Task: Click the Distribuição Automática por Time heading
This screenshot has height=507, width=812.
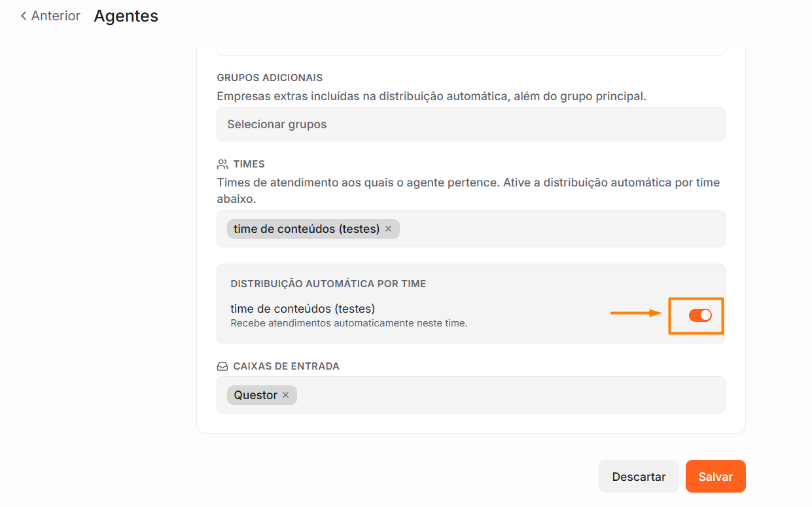Action: (328, 284)
